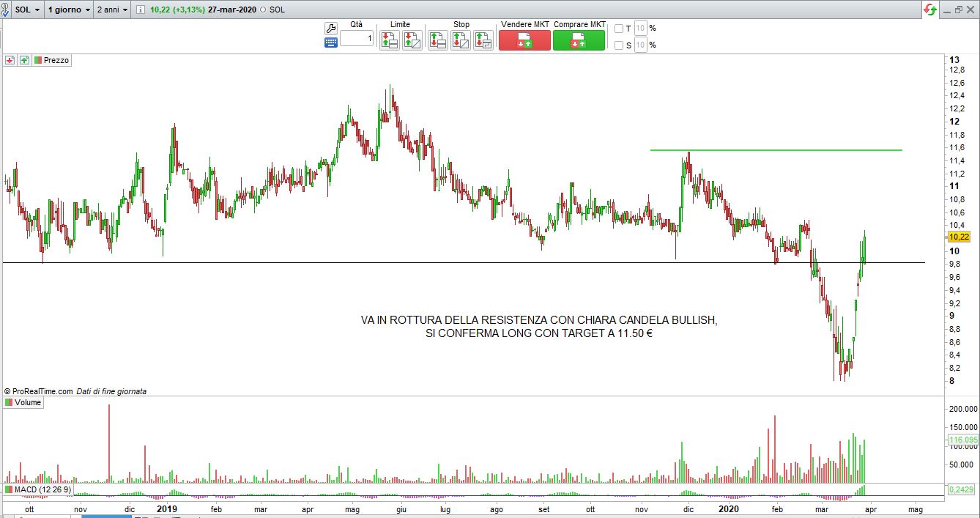This screenshot has height=518, width=980.
Task: Restore down the chart window
Action: (959, 10)
